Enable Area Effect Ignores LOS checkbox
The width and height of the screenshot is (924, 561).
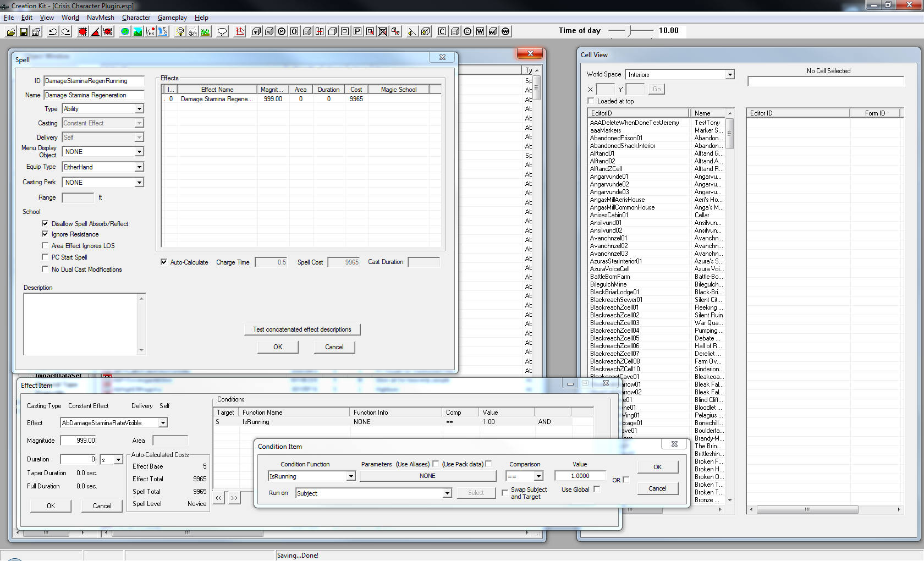(45, 245)
